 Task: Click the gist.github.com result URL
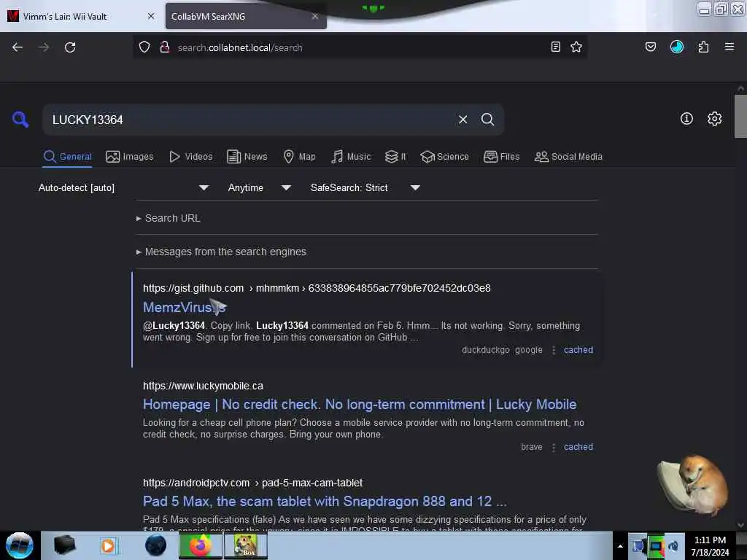[x=317, y=288]
